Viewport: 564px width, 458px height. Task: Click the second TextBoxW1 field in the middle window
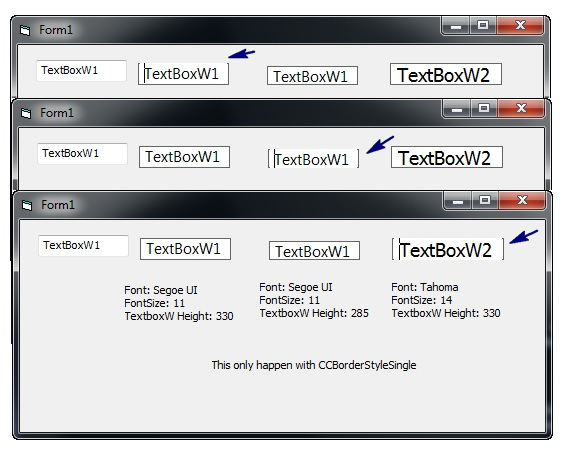pyautogui.click(x=184, y=157)
